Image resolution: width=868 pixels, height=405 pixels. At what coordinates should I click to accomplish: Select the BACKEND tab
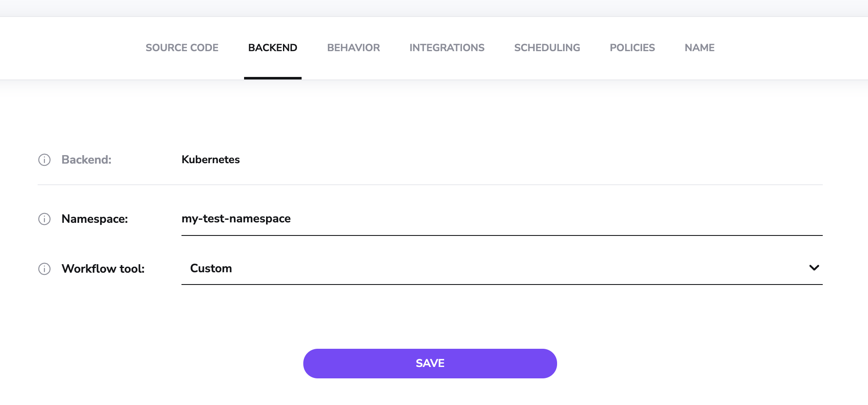click(273, 48)
